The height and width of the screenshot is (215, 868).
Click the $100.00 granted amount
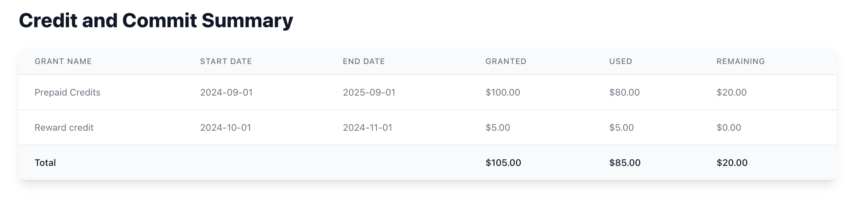click(502, 93)
